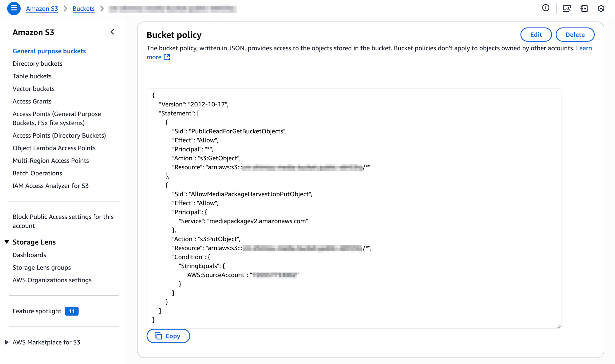Click the copy icon in Copy button
The height and width of the screenshot is (364, 615).
click(x=158, y=336)
